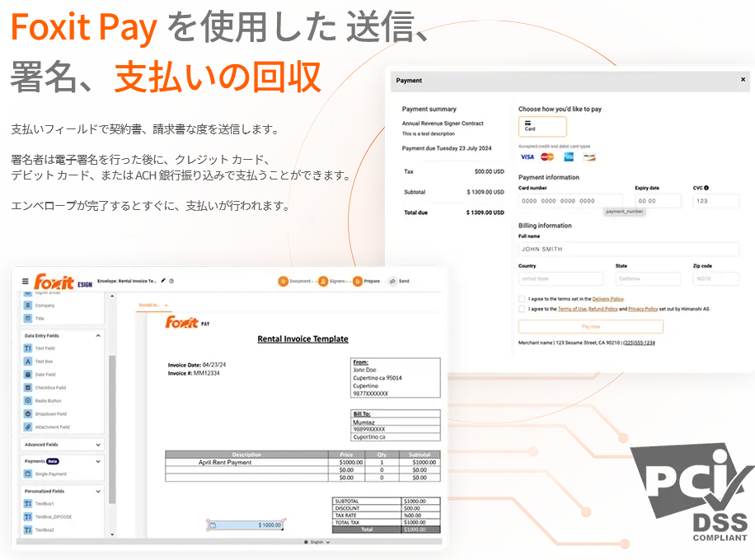Click the 'April Rent Payment' table cell
The height and width of the screenshot is (560, 755).
tap(246, 462)
